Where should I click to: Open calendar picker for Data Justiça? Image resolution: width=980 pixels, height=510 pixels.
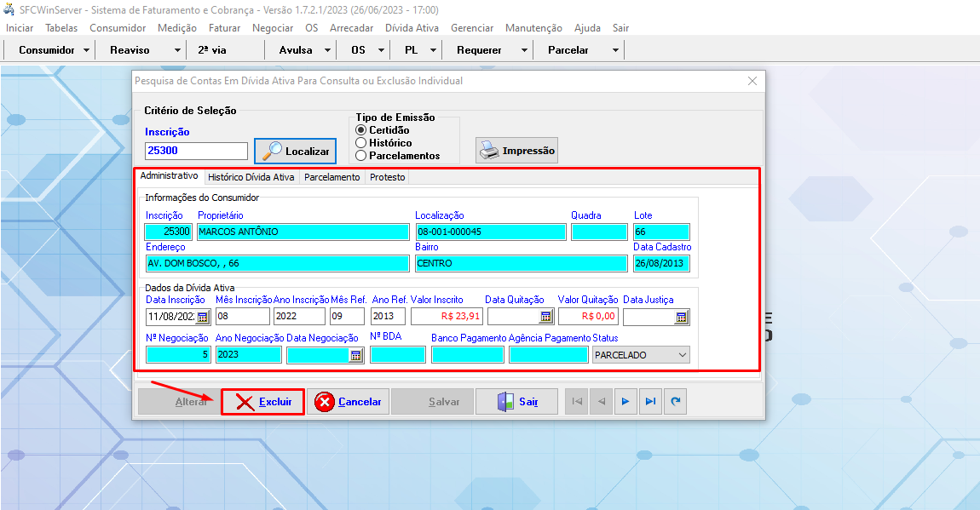coord(681,317)
